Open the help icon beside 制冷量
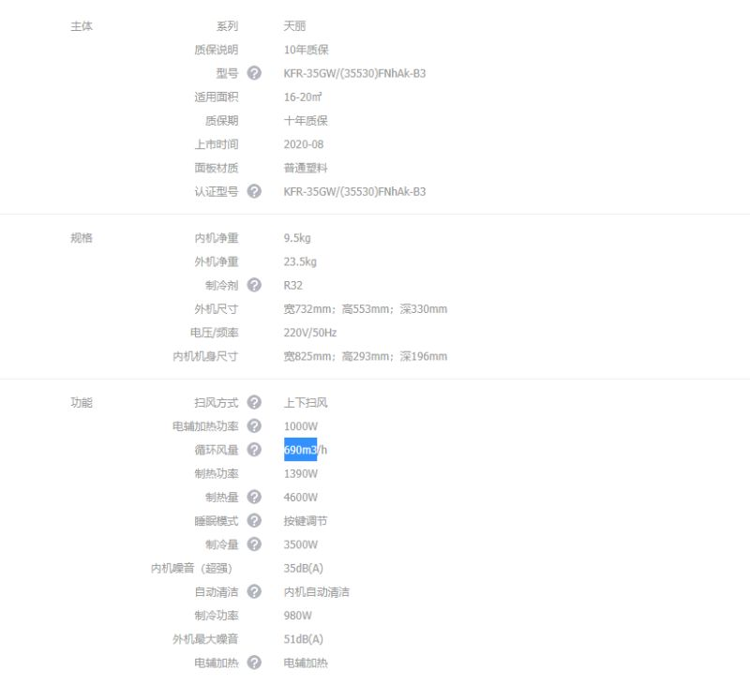Screen dimensions: 750x685 [x=254, y=545]
